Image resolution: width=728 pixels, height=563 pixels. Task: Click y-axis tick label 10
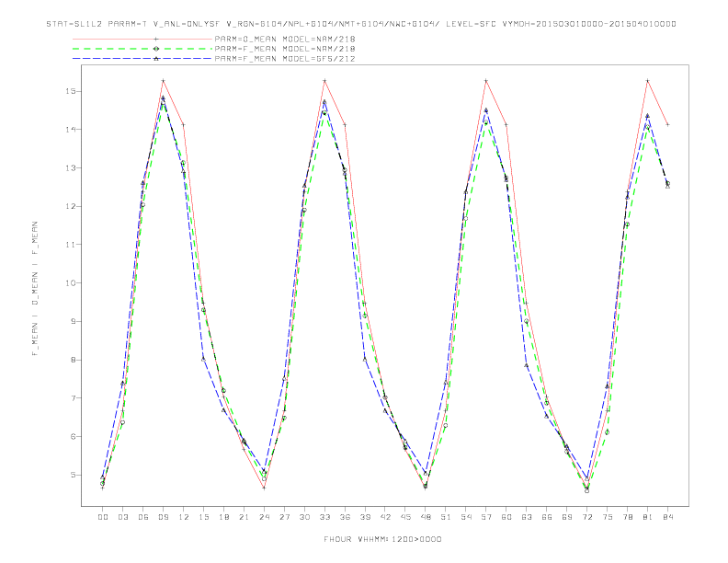tap(71, 283)
